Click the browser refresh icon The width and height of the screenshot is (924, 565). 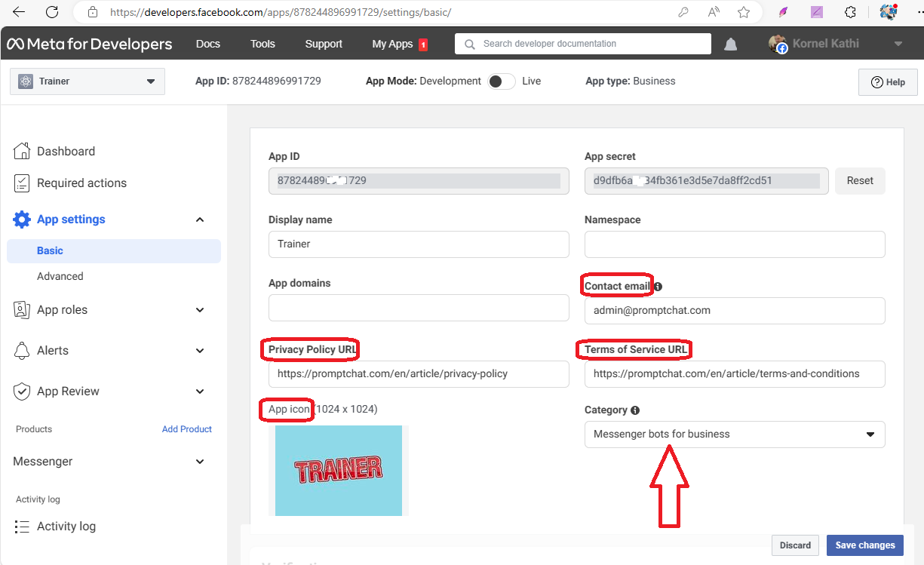tap(51, 12)
